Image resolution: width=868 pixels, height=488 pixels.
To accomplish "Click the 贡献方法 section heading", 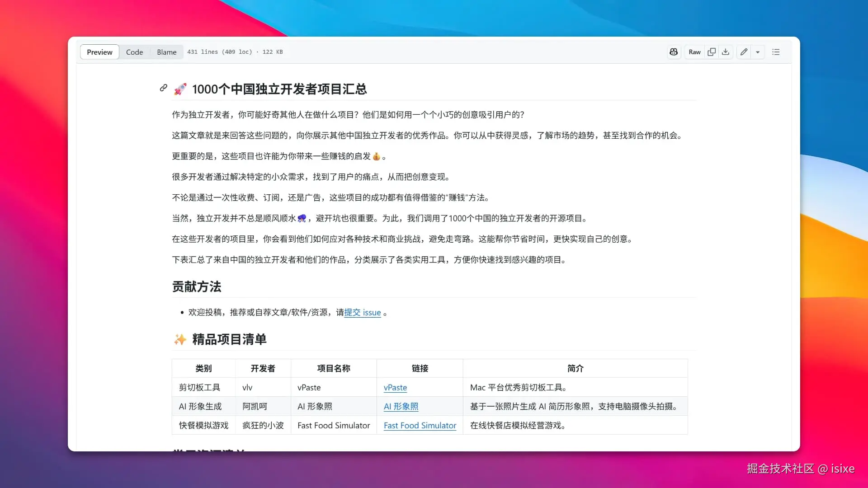I will [196, 286].
